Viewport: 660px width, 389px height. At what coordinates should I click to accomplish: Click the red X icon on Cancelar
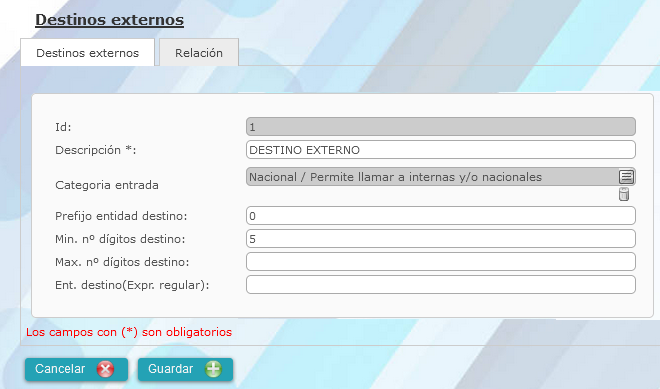tap(105, 369)
